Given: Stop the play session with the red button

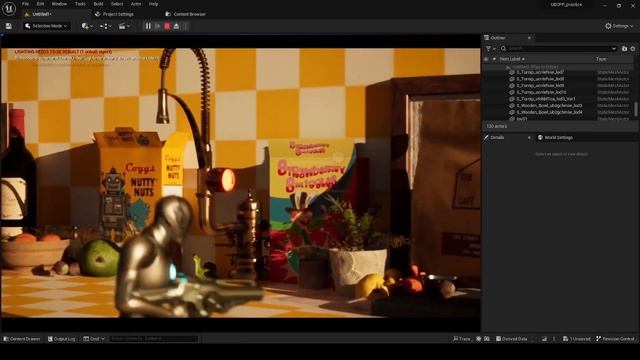Looking at the screenshot, I should (x=167, y=26).
